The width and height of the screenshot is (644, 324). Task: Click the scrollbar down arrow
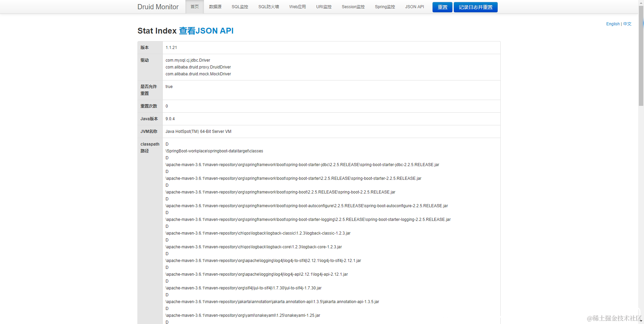click(641, 321)
